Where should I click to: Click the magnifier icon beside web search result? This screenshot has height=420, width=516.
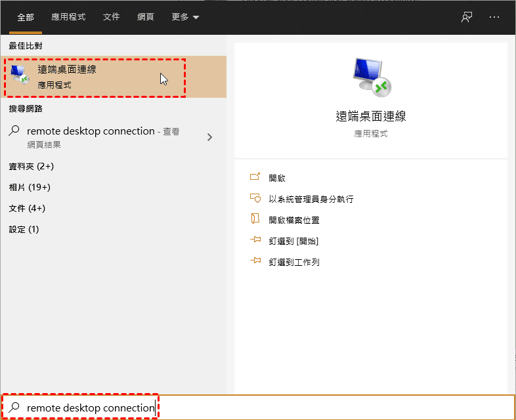tap(14, 131)
